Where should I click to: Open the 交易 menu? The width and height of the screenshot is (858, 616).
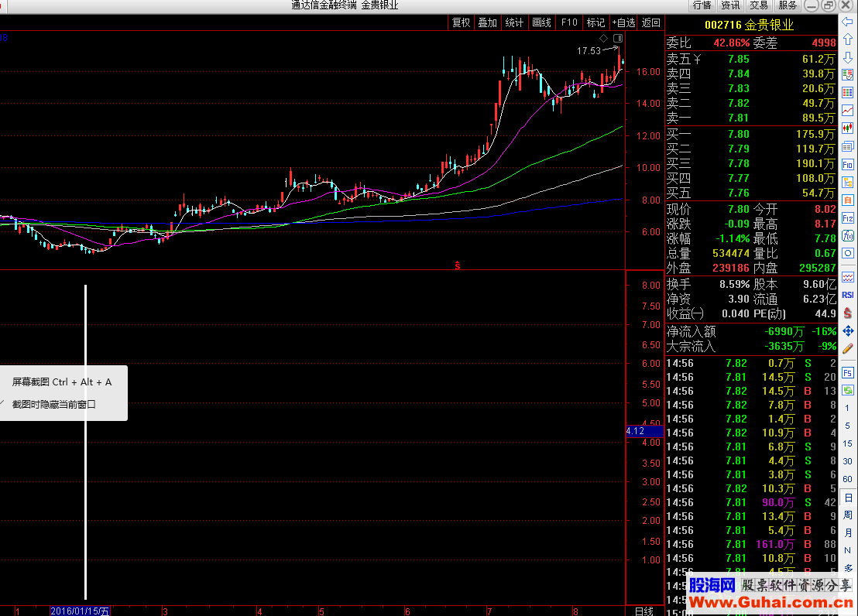pyautogui.click(x=759, y=5)
